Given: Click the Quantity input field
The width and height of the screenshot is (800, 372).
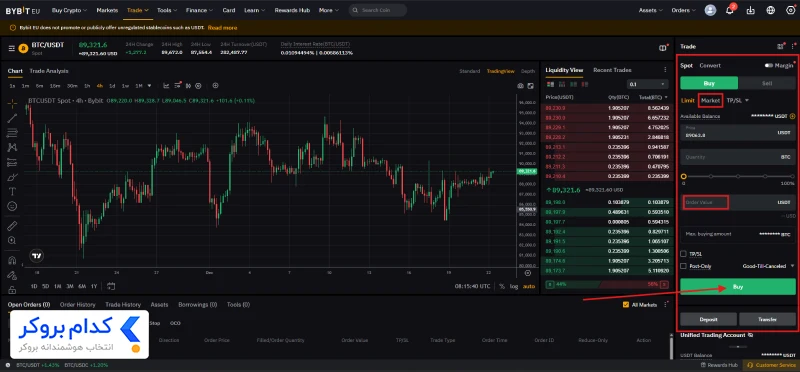Looking at the screenshot, I should [x=738, y=157].
